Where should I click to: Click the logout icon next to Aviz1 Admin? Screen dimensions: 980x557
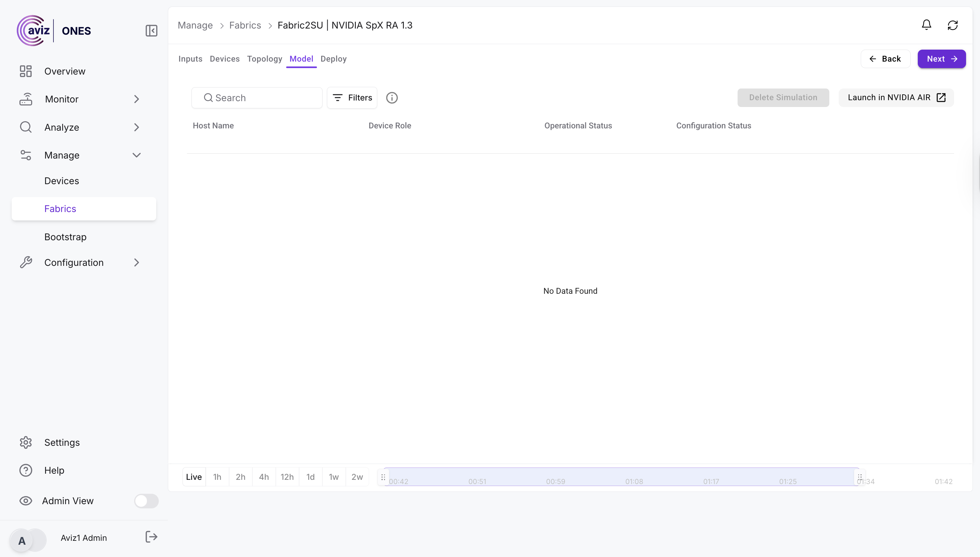click(x=151, y=537)
